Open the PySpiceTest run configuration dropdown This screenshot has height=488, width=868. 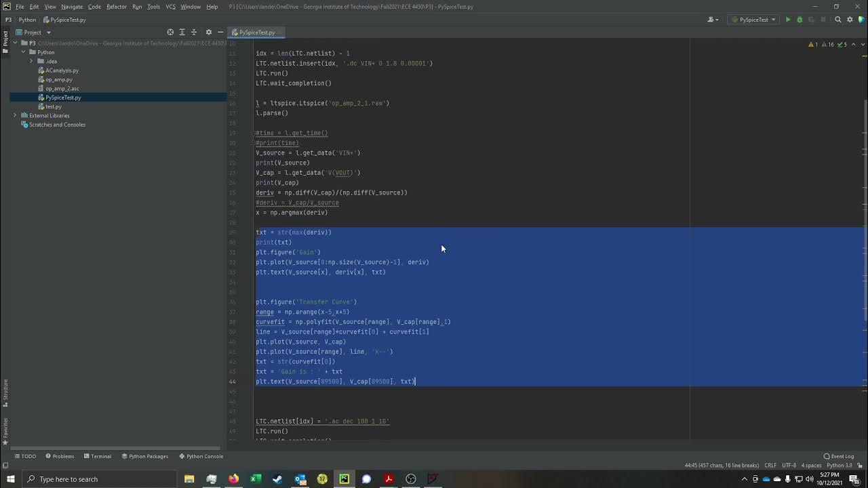coord(753,20)
